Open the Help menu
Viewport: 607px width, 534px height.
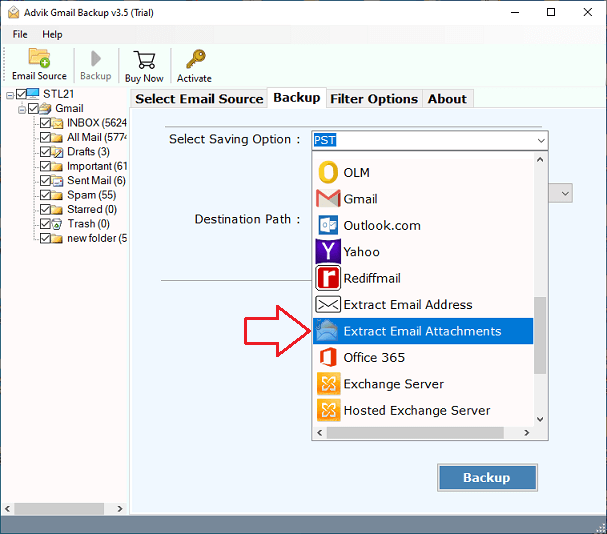click(52, 34)
